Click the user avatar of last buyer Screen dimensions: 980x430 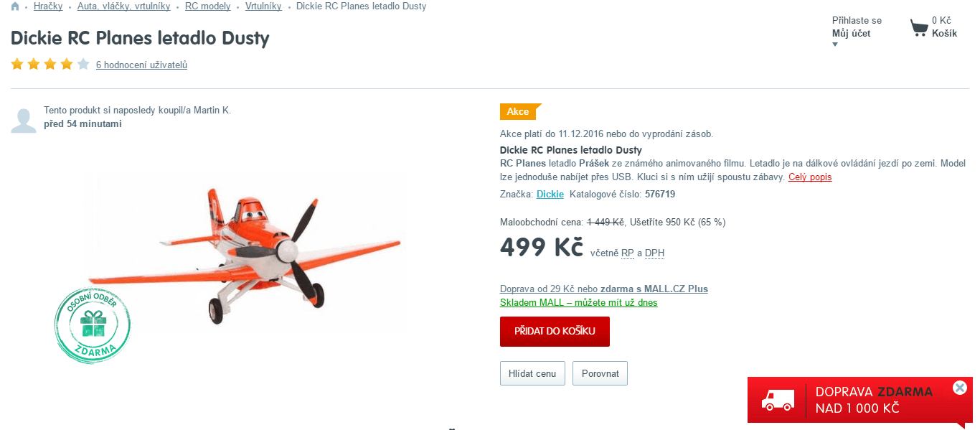24,120
